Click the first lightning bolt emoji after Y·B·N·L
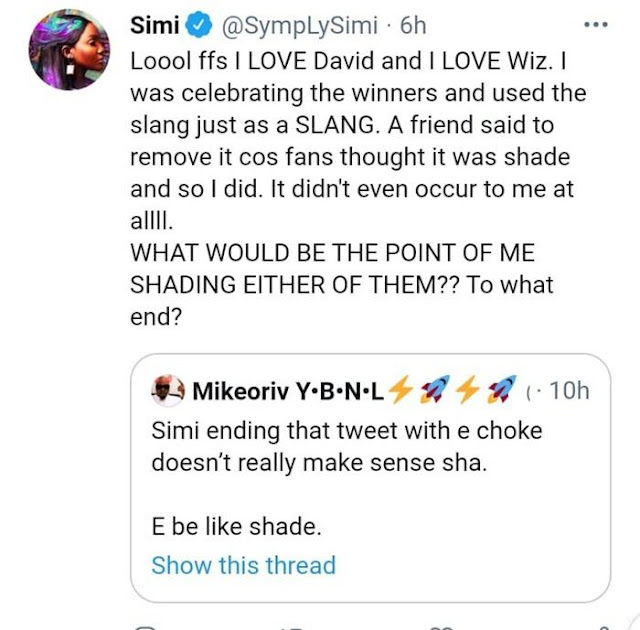Screen dimensions: 640x630 [401, 390]
